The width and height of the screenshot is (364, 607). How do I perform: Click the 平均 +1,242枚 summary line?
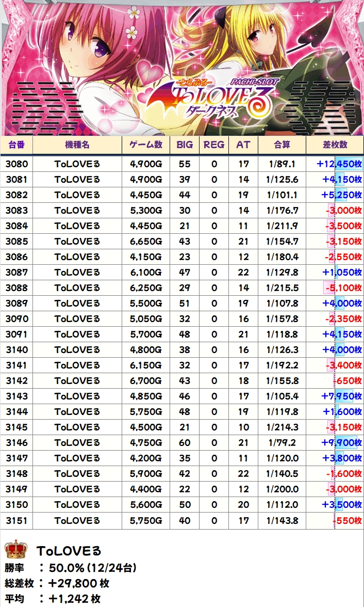(x=53, y=599)
